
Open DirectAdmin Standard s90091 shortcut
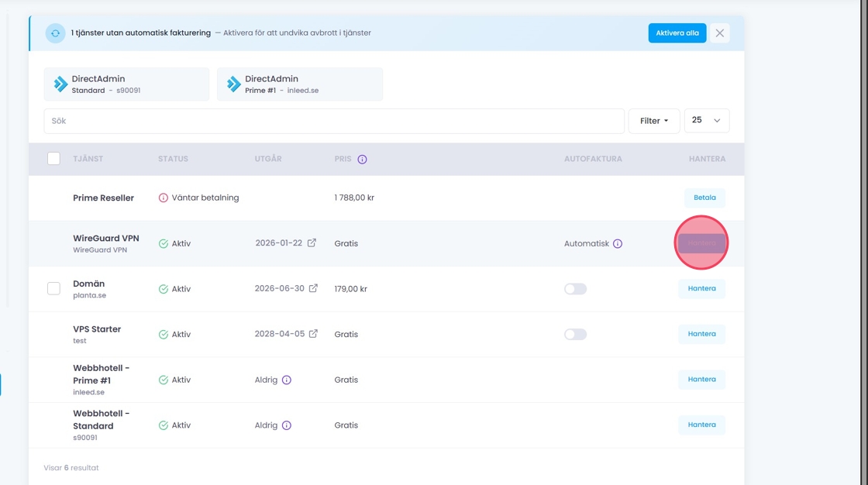point(126,84)
